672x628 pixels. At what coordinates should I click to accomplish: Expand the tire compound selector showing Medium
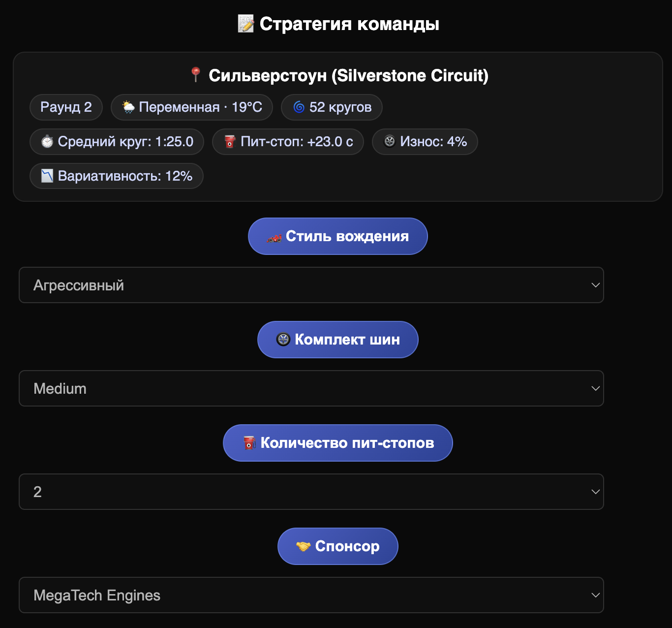click(311, 388)
